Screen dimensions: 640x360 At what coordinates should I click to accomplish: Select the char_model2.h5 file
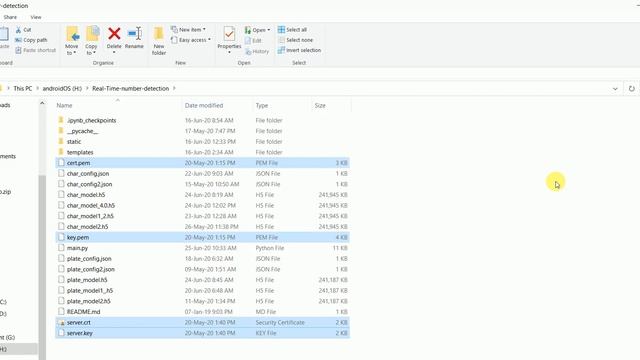202,227
